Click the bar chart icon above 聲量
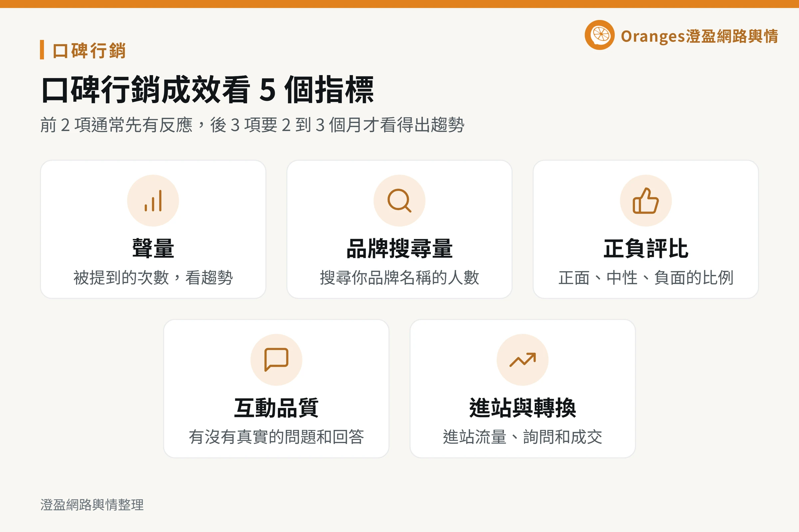Screen dimensions: 799x532 (153, 201)
